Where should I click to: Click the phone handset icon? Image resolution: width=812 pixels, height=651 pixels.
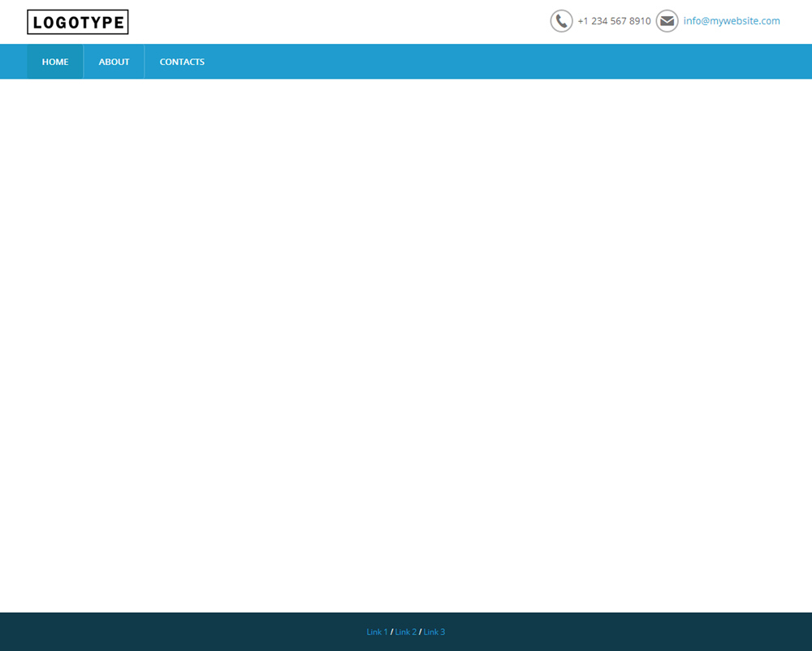561,21
